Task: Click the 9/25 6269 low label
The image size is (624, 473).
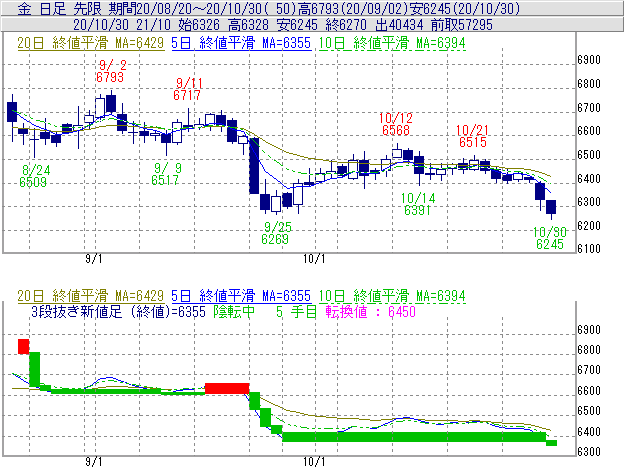Action: coord(277,233)
